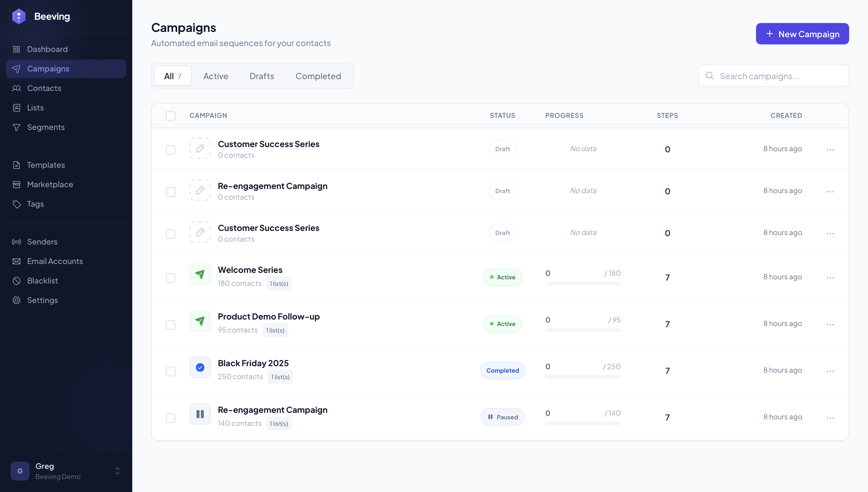Open Senders using its broadcast icon
This screenshot has width=868, height=492.
point(17,242)
